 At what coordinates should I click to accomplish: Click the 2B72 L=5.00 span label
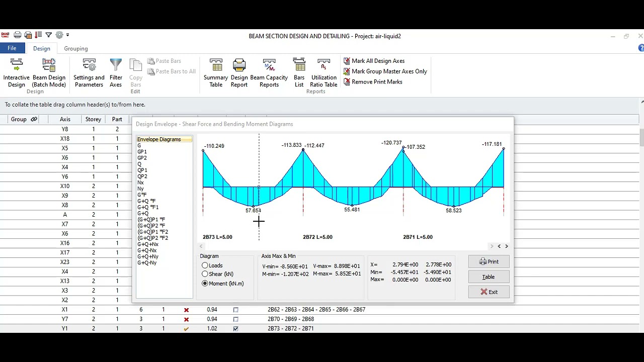tap(317, 237)
